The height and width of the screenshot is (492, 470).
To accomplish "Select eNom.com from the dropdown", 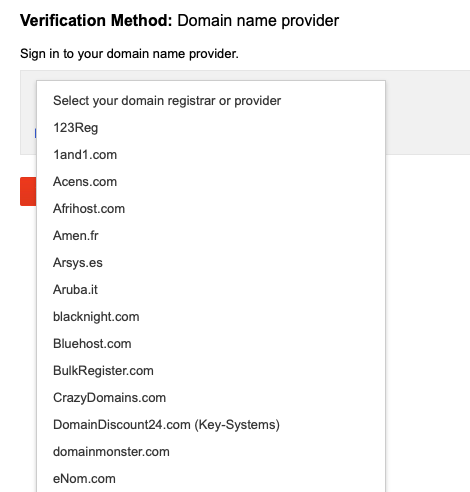I will click(211, 479).
